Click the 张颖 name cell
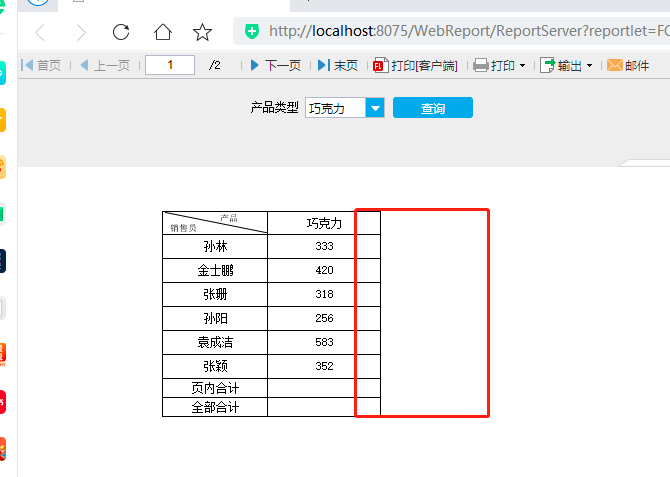This screenshot has height=477, width=670. tap(215, 366)
